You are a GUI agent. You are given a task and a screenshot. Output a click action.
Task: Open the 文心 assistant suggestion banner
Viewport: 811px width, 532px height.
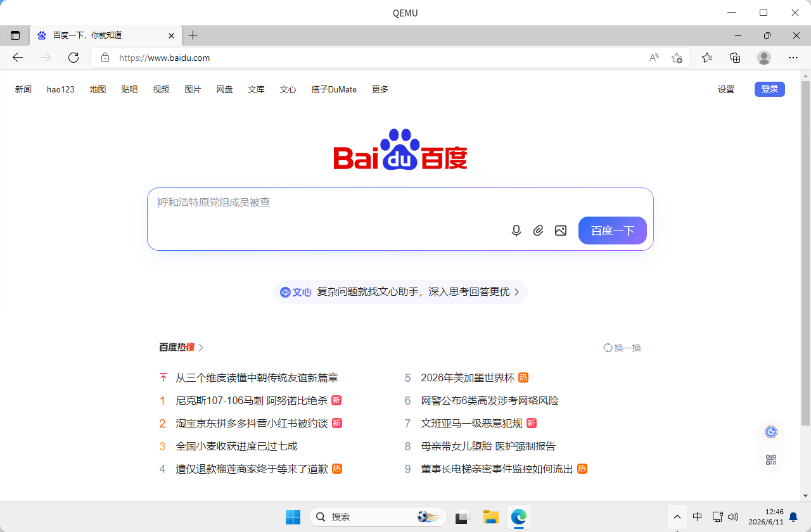pyautogui.click(x=400, y=292)
